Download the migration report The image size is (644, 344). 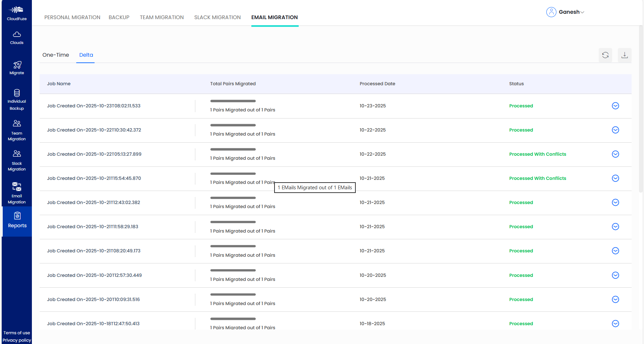[624, 55]
